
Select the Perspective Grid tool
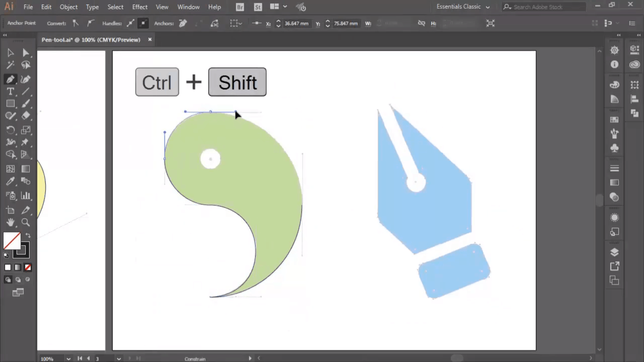[26, 155]
